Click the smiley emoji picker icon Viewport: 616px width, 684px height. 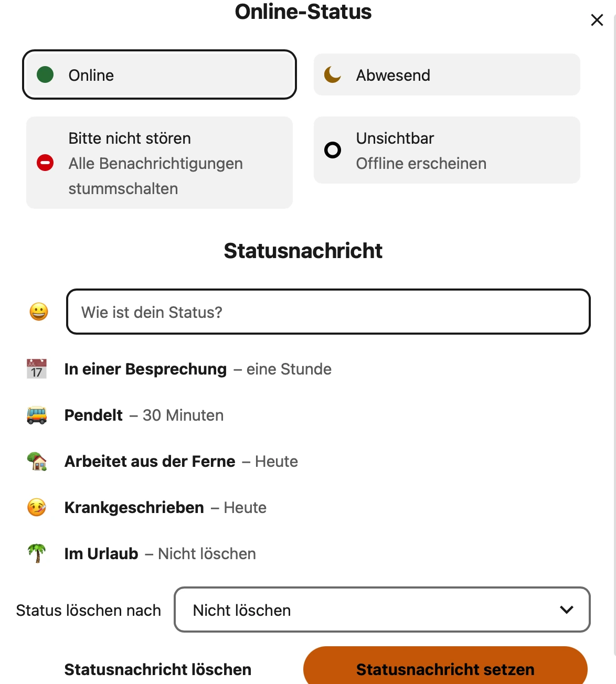pyautogui.click(x=38, y=311)
